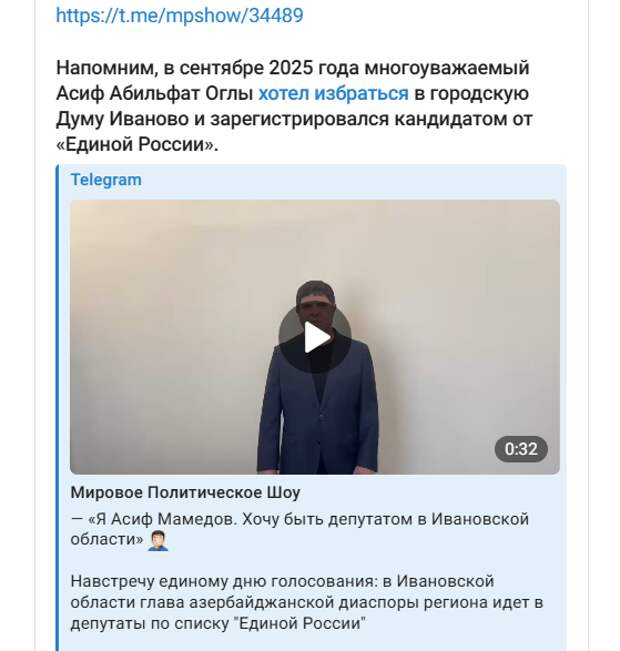620x651 pixels.
Task: Open the 'Мировое Политическое Шоу' channel title
Action: coord(185,492)
